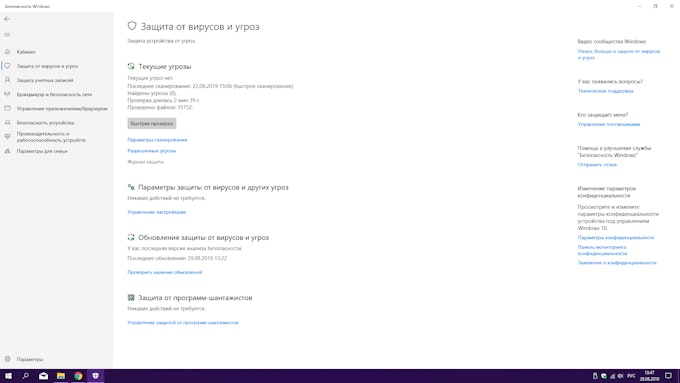Click the Текущие угрозы section icon
The width and height of the screenshot is (680, 383).
point(131,66)
